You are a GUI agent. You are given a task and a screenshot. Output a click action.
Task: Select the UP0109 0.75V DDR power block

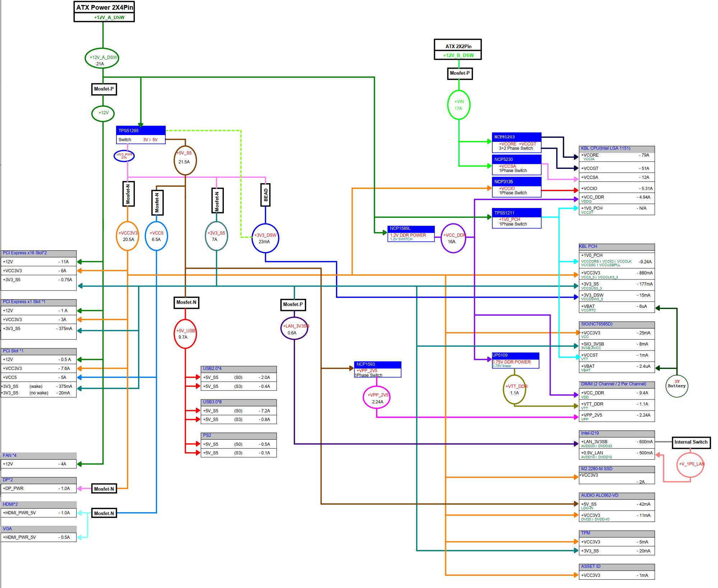click(516, 360)
